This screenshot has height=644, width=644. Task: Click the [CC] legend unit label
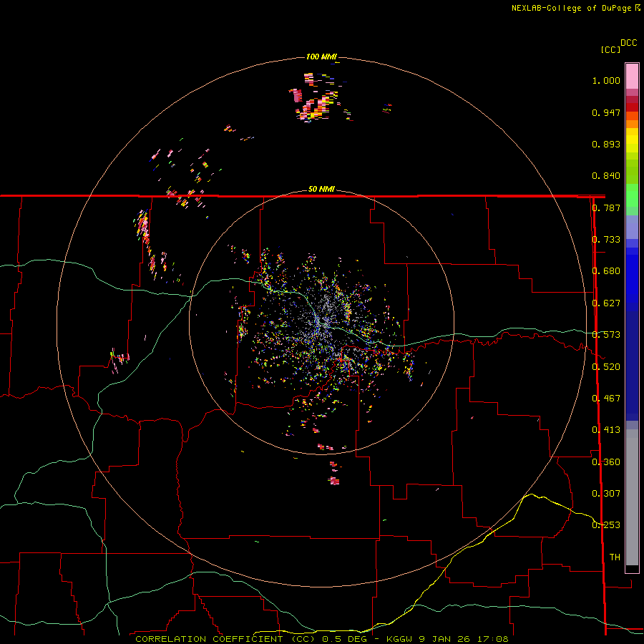611,49
